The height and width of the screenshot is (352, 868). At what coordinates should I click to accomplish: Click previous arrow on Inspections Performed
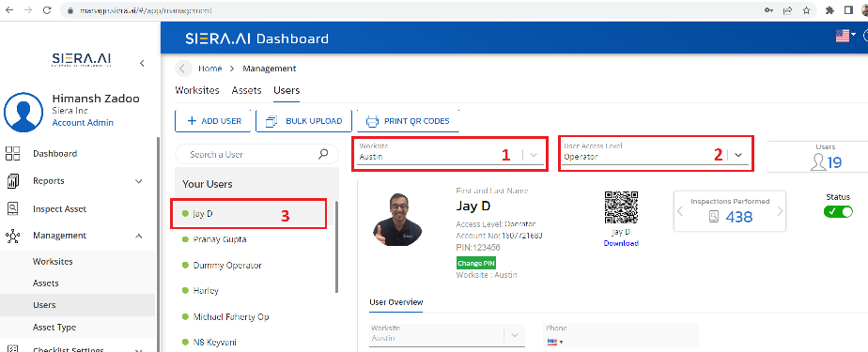(x=680, y=211)
